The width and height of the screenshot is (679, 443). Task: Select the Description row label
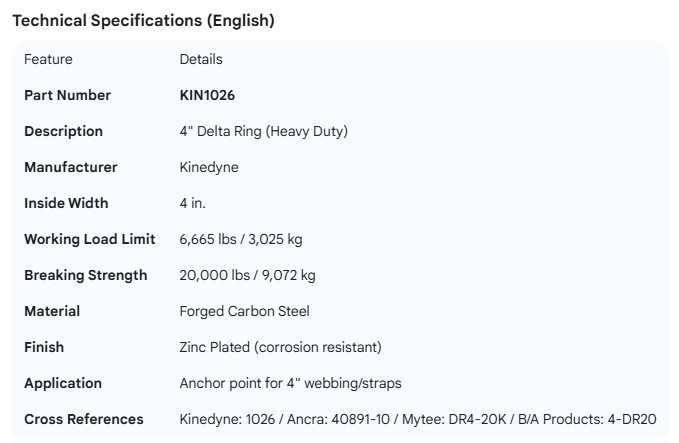[x=63, y=131]
